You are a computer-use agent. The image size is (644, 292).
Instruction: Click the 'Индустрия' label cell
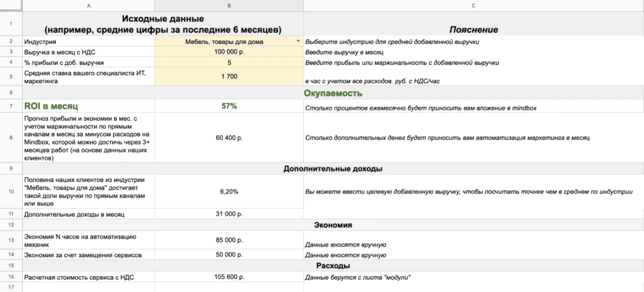pyautogui.click(x=89, y=42)
